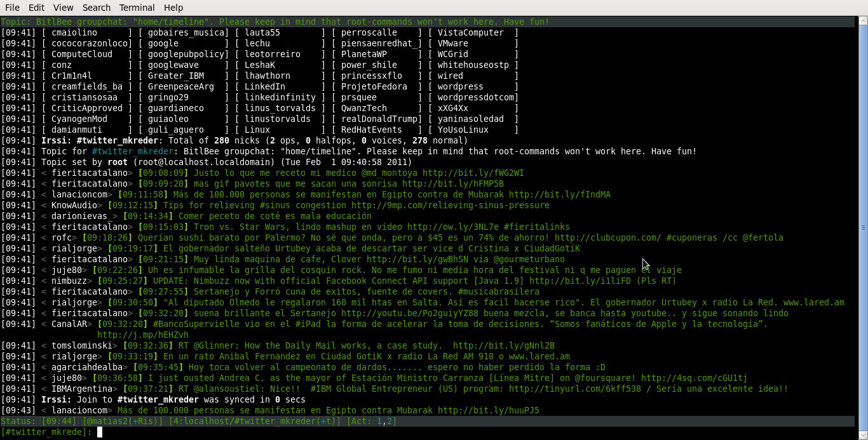Open the Search menu
This screenshot has width=868, height=440.
[x=97, y=8]
